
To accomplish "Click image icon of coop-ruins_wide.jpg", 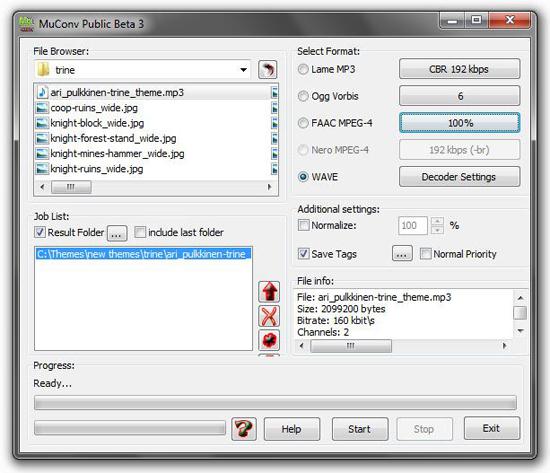I will (x=42, y=108).
